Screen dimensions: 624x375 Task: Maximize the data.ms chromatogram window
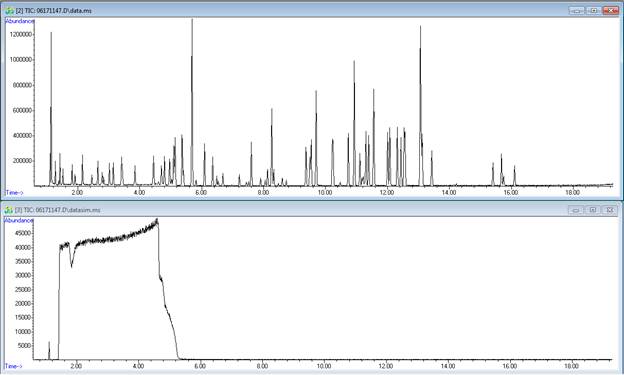(x=593, y=10)
